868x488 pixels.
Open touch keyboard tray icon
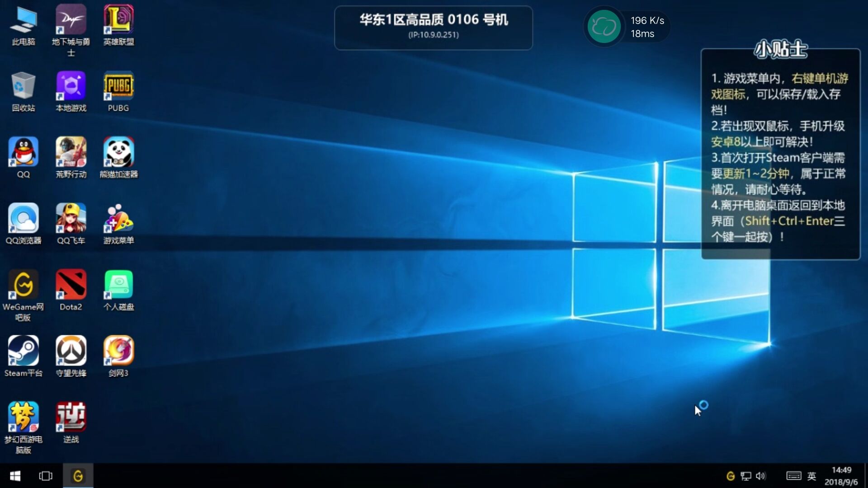click(794, 476)
